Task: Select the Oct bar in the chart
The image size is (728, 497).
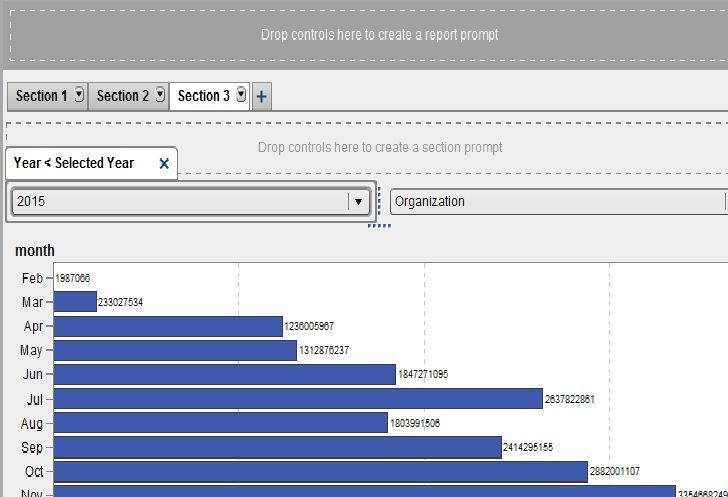Action: [x=320, y=471]
